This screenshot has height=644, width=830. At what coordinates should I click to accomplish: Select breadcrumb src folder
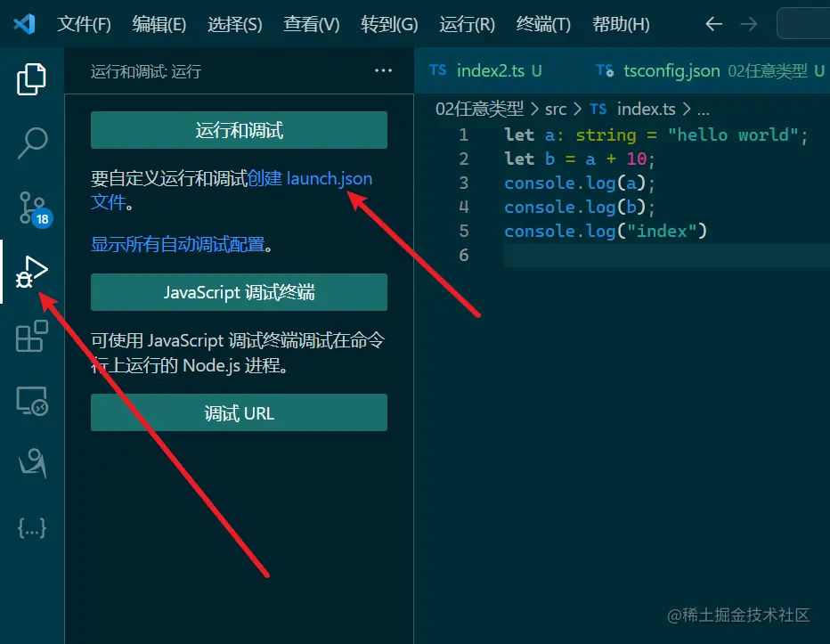556,109
